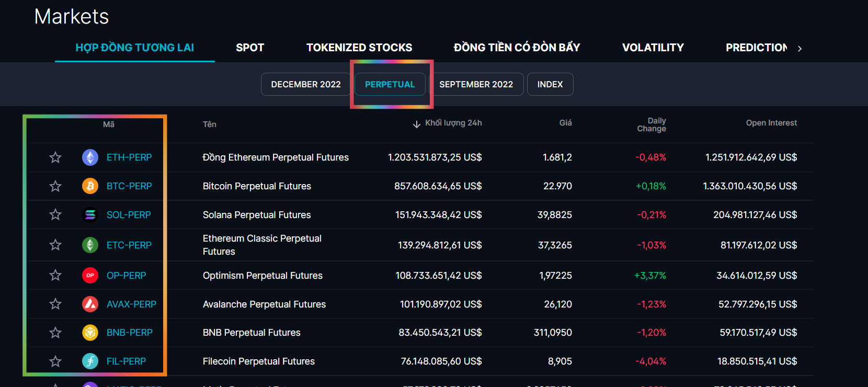Sort by the Mã column header
This screenshot has width=868, height=387.
pos(109,124)
